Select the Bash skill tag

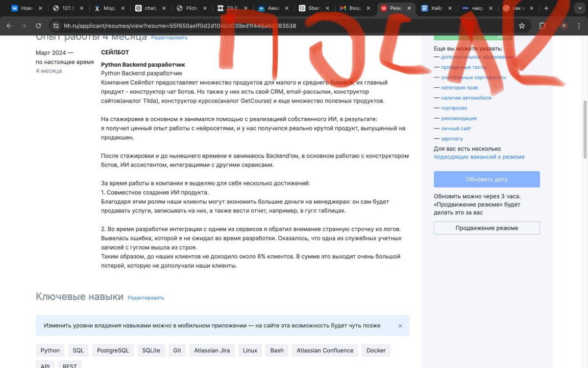point(277,350)
